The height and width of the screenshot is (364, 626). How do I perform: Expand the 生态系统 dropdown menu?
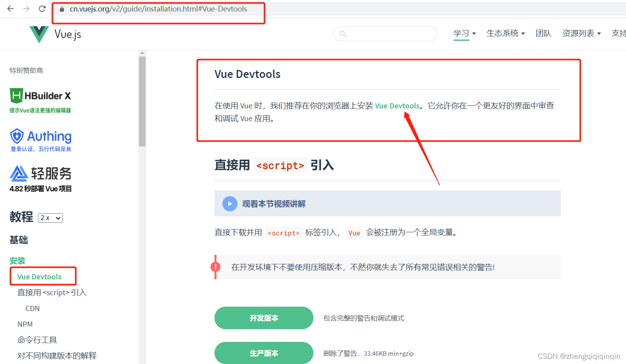pos(506,34)
